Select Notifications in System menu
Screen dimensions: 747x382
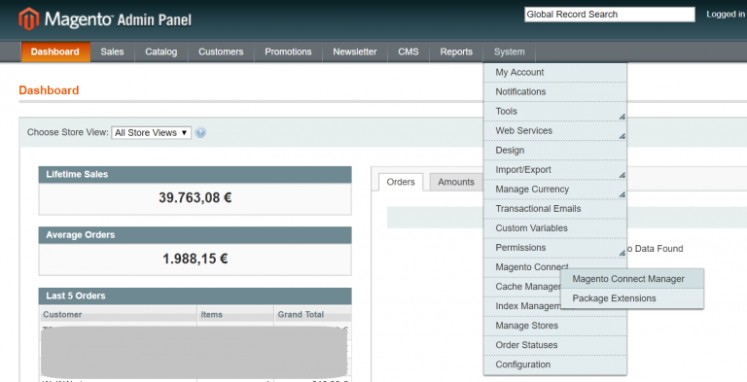(x=555, y=92)
